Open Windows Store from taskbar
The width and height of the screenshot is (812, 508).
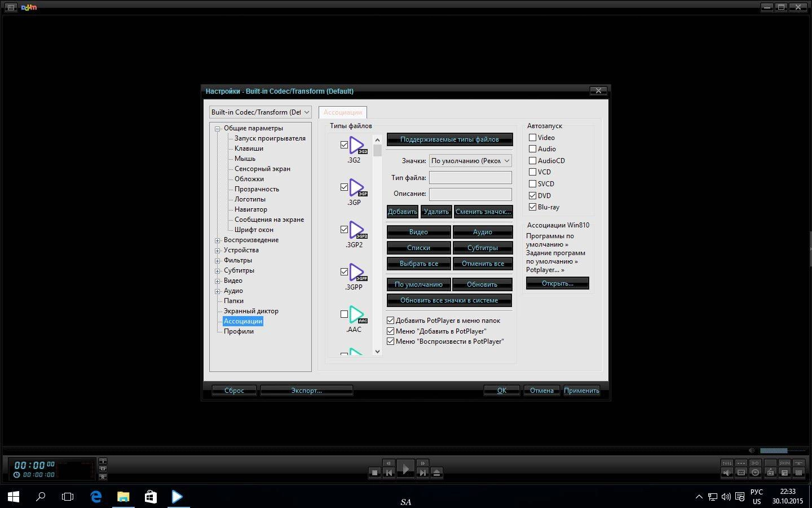[151, 497]
